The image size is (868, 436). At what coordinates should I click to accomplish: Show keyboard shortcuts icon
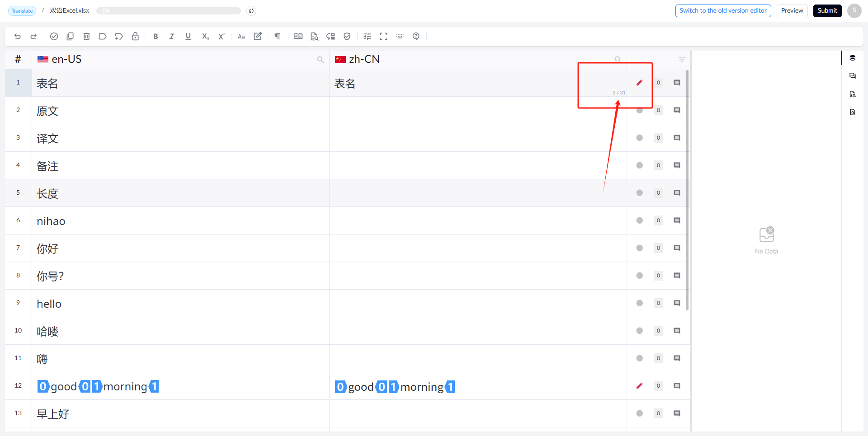coord(400,37)
